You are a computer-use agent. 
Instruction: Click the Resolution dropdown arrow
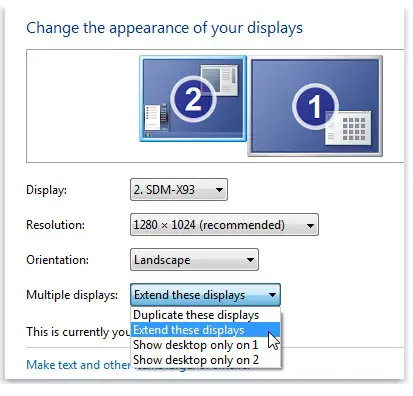tap(310, 225)
